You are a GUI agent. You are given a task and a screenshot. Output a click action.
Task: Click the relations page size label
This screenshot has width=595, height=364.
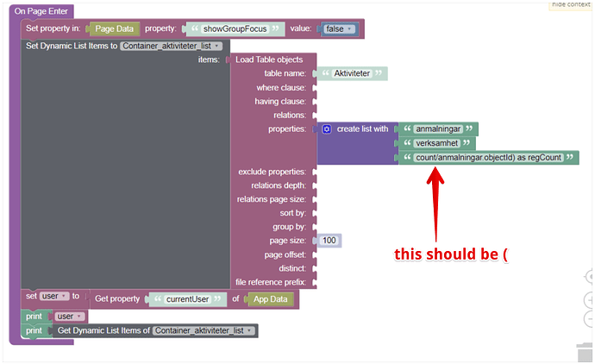pyautogui.click(x=272, y=199)
